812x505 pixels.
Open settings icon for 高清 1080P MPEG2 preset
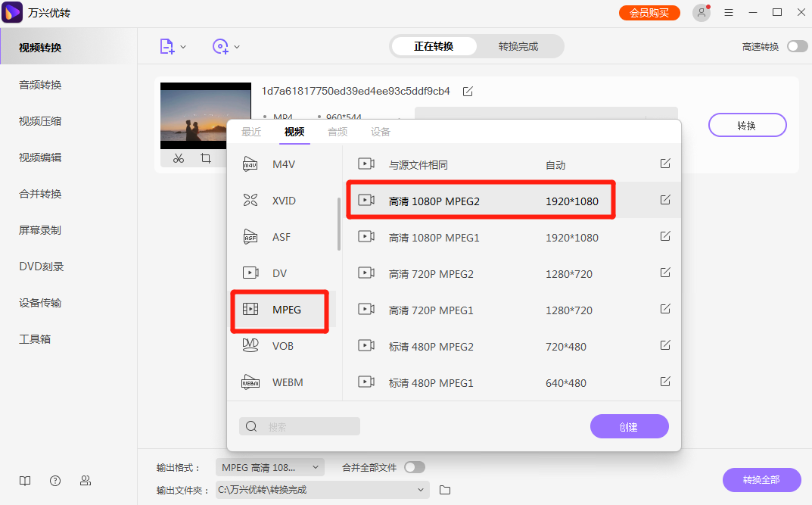pyautogui.click(x=665, y=200)
